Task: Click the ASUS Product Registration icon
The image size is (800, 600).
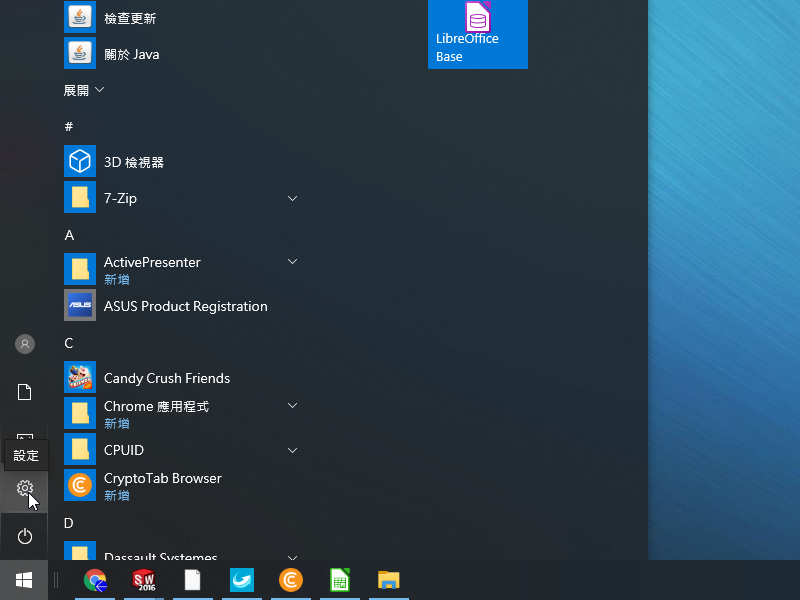Action: click(x=80, y=305)
